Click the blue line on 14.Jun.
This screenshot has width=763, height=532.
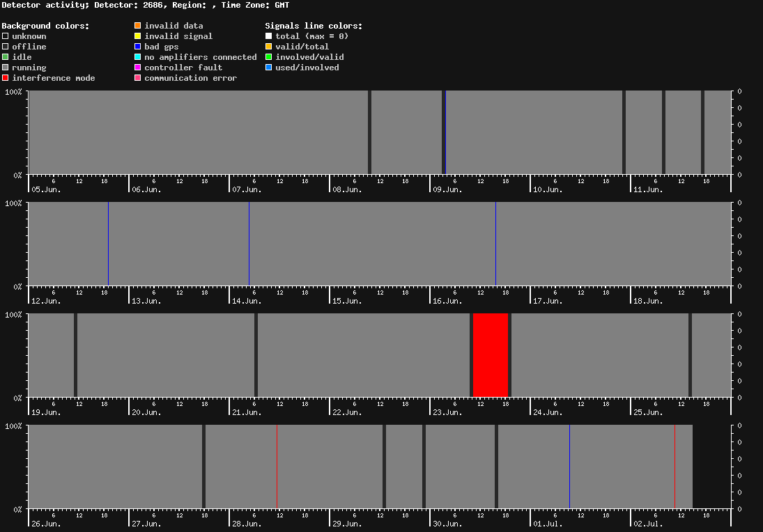click(249, 244)
